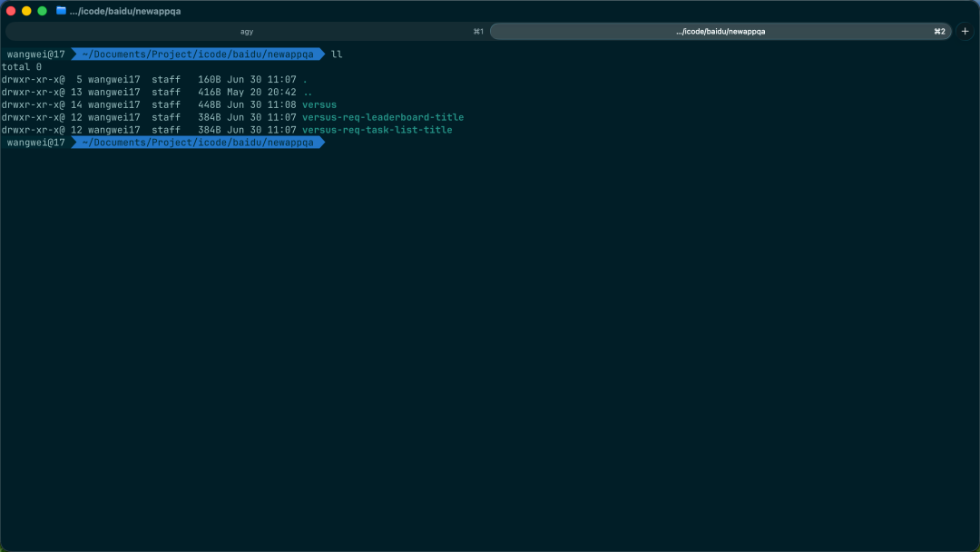Click the '416B' size value
This screenshot has height=552, width=980.
click(x=210, y=93)
